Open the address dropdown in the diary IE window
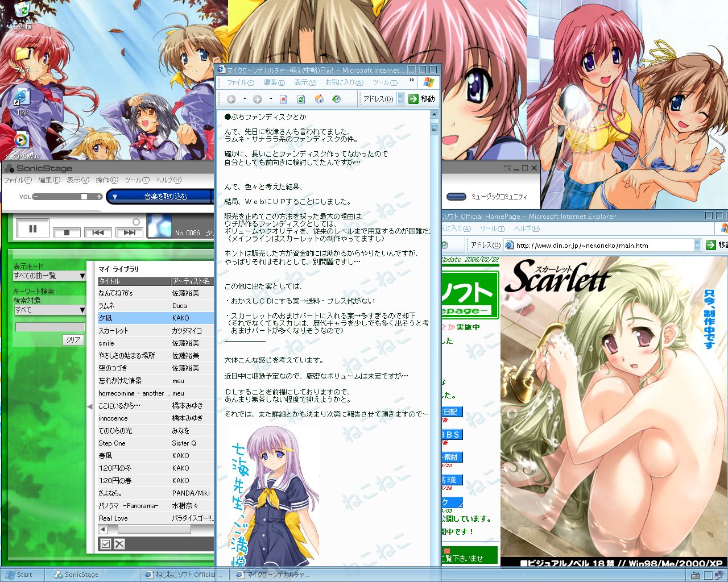This screenshot has height=582, width=728. coord(400,99)
